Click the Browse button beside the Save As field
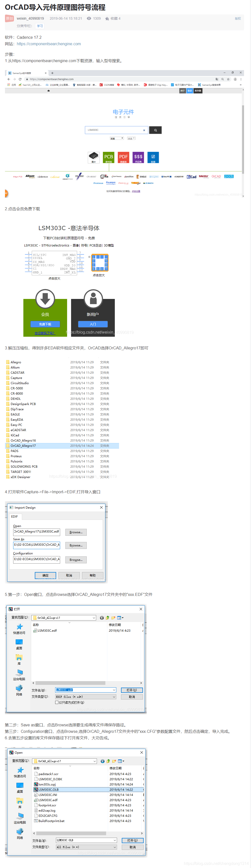251x868 pixels. pos(76,545)
